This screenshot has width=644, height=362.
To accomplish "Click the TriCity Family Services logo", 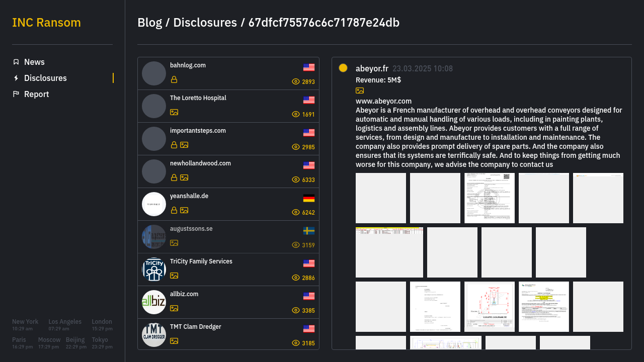I will [x=154, y=269].
